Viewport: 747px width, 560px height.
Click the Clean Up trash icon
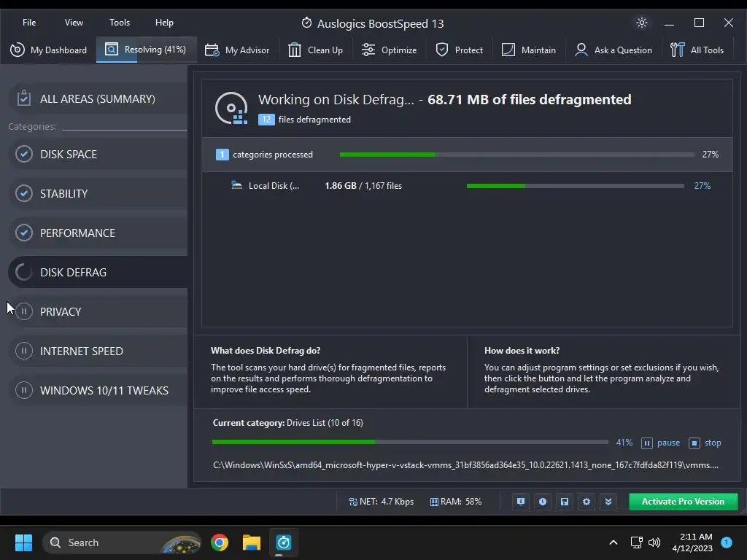pos(295,50)
